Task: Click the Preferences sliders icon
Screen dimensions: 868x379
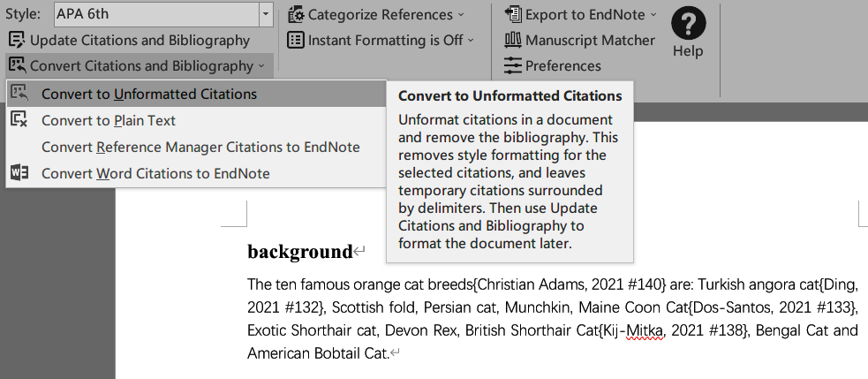Action: pyautogui.click(x=513, y=65)
